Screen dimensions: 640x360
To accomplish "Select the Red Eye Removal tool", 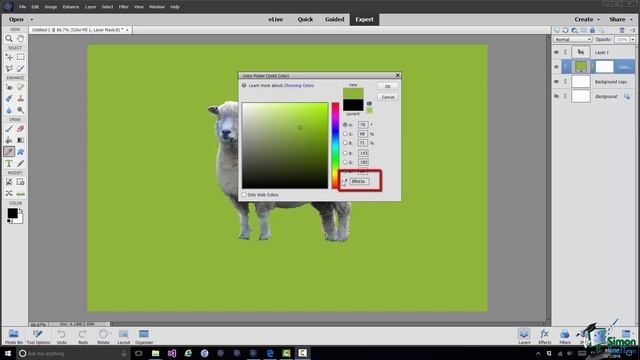I will [9, 87].
